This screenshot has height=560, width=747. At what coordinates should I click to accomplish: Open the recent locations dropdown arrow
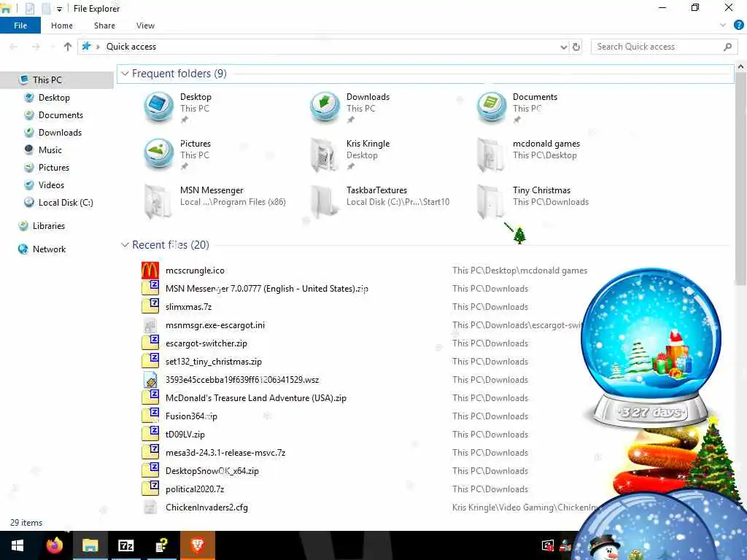pyautogui.click(x=53, y=47)
